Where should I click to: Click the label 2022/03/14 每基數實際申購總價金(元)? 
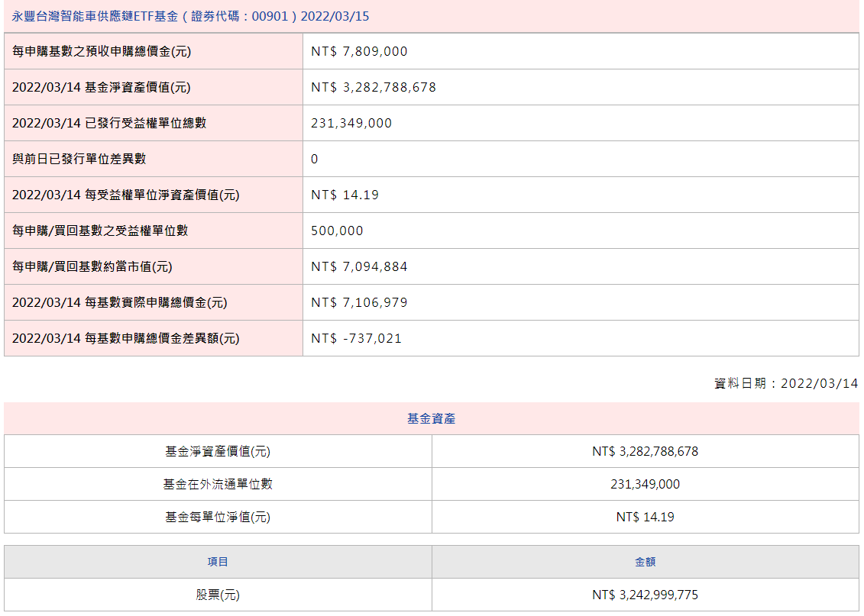[120, 303]
